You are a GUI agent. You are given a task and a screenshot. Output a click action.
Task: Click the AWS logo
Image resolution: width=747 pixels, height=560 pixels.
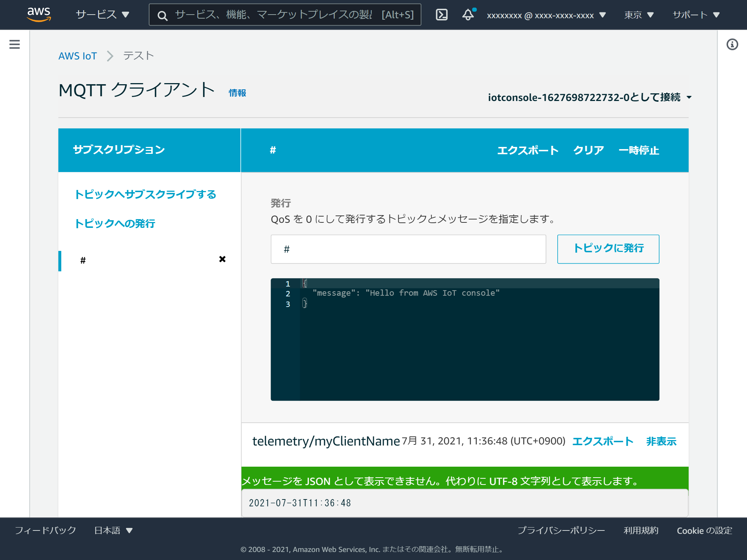39,14
